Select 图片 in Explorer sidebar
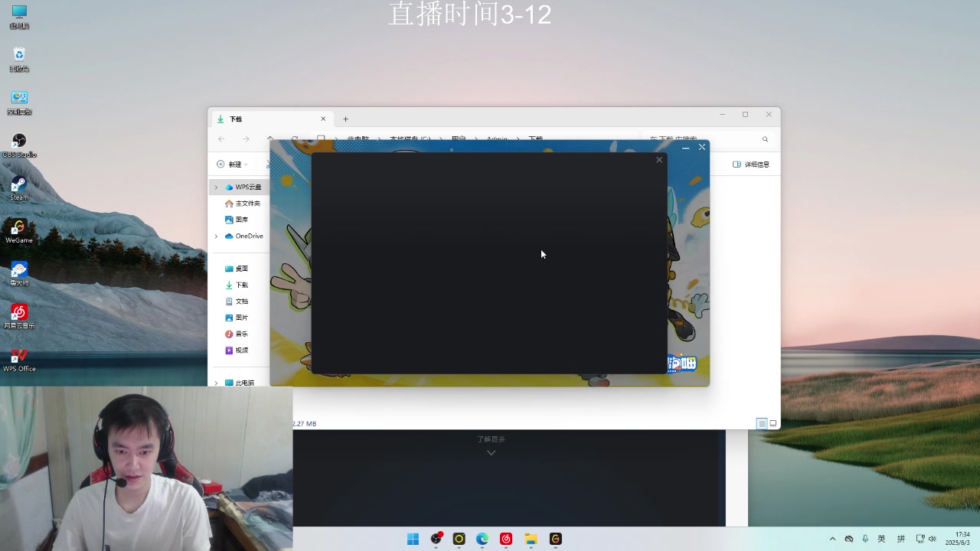Image resolution: width=980 pixels, height=551 pixels. (x=237, y=318)
